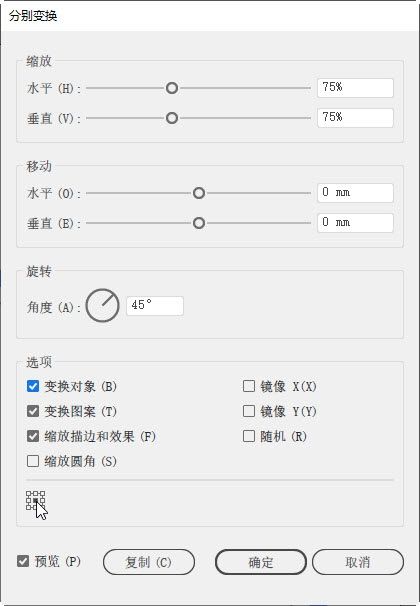Focus the vertical move 0 mm field

coord(355,223)
